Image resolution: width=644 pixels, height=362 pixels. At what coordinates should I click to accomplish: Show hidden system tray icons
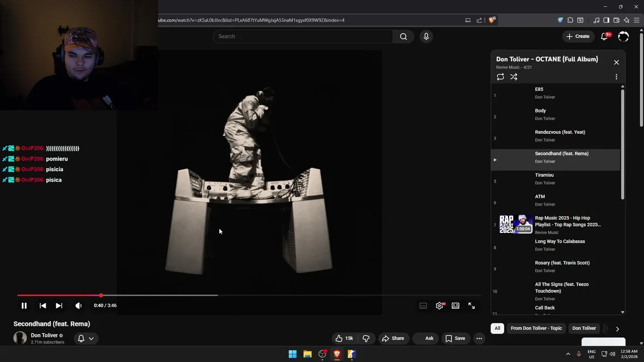568,354
